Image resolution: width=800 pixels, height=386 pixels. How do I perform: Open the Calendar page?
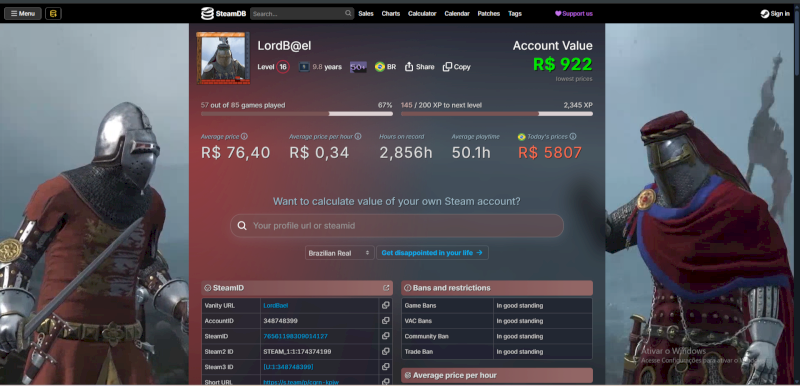457,14
